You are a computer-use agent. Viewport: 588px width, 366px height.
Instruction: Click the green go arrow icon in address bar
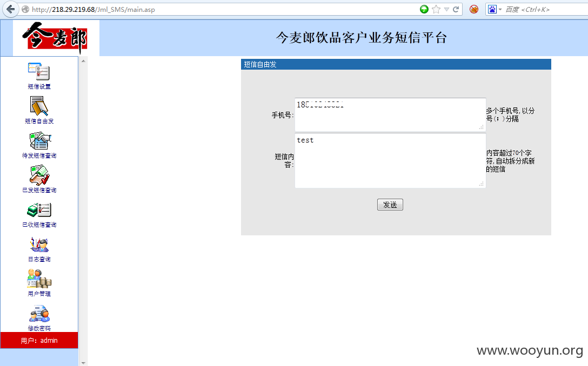tap(424, 9)
